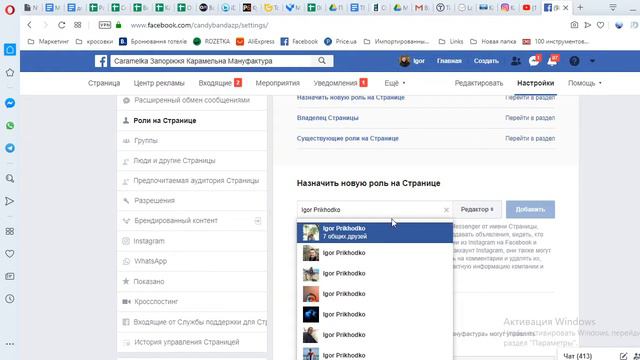640x360 pixels.
Task: Click the Facebook search magnifier button
Action: click(x=322, y=61)
